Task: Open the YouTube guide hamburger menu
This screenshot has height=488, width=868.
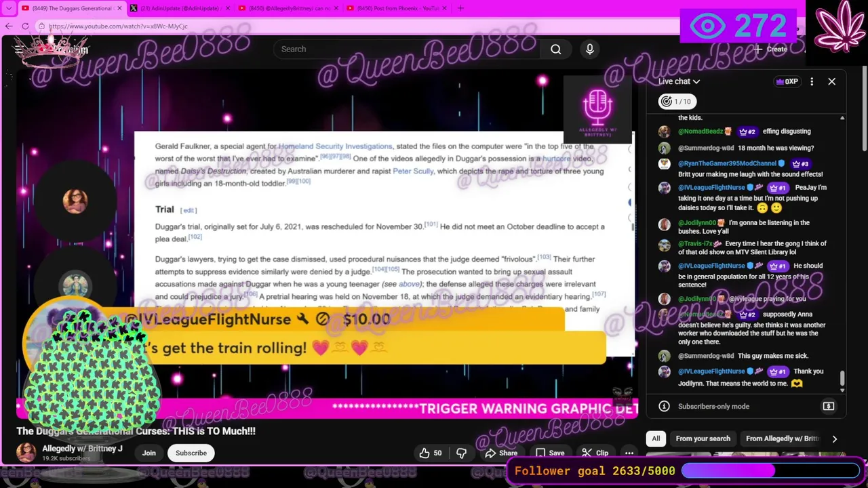Action: [x=18, y=49]
